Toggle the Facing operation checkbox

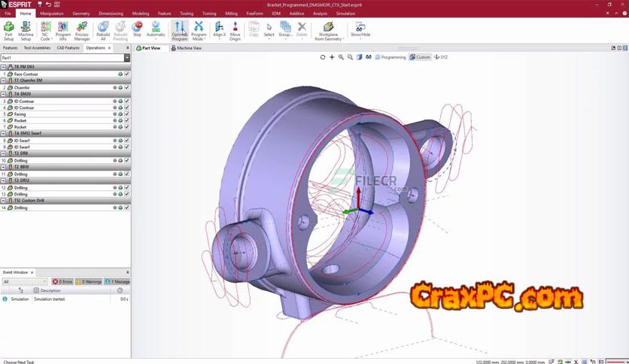pos(127,114)
